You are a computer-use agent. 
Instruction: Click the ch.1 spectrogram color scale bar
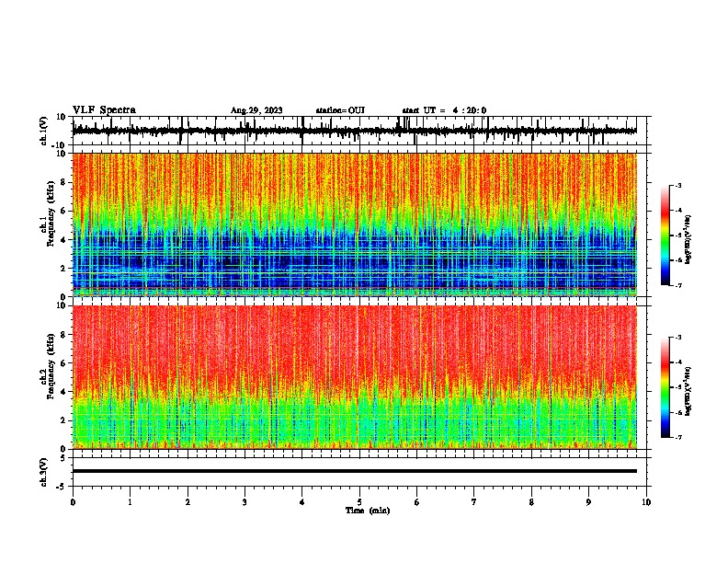(x=665, y=236)
